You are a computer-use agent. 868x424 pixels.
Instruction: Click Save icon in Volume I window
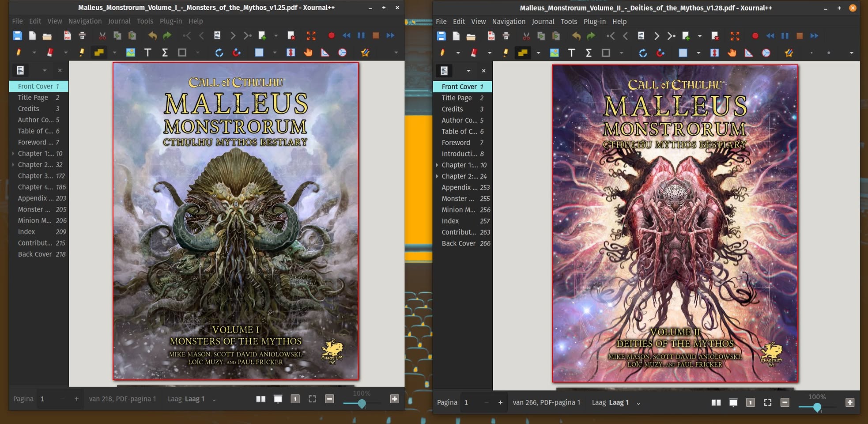click(x=18, y=36)
